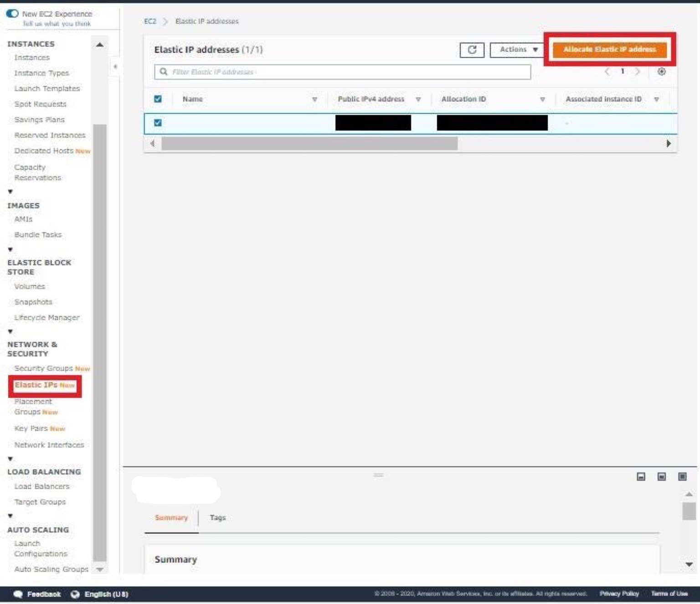Open table preferences gear icon
This screenshot has width=700, height=604.
pyautogui.click(x=661, y=72)
